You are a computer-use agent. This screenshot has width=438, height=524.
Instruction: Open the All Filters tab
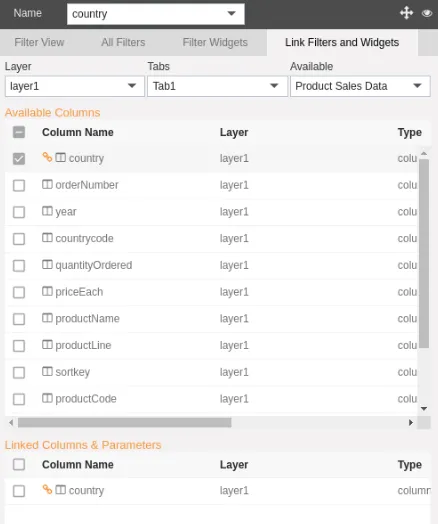[123, 42]
